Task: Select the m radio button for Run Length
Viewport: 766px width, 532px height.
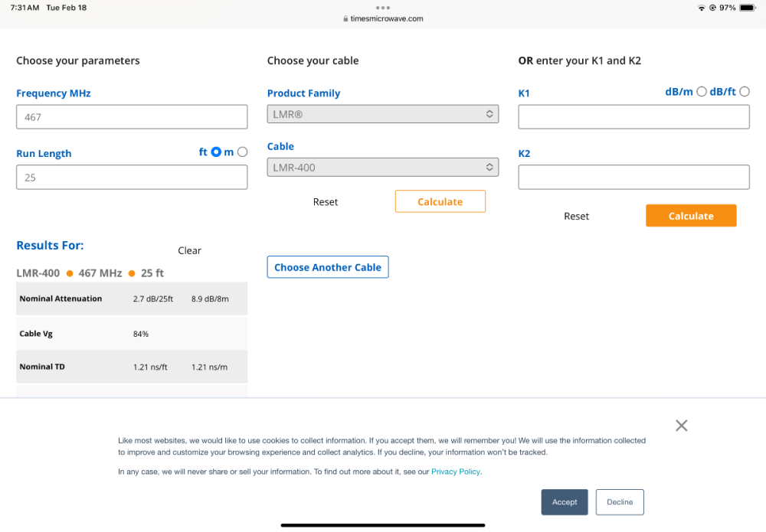Action: pyautogui.click(x=243, y=152)
